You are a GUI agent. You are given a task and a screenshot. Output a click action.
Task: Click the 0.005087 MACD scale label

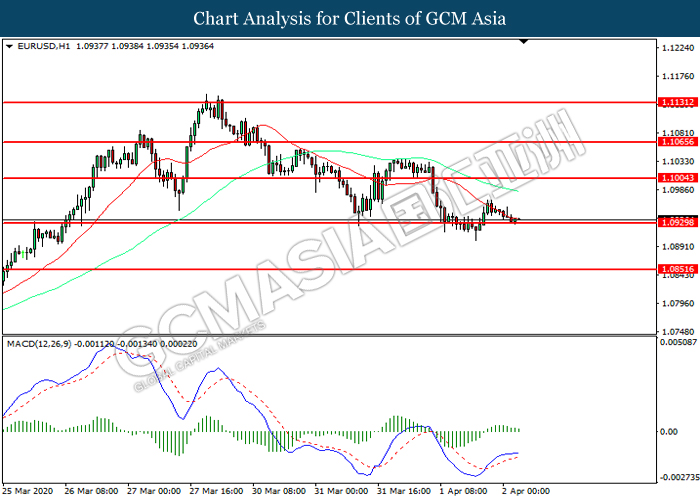pyautogui.click(x=678, y=342)
